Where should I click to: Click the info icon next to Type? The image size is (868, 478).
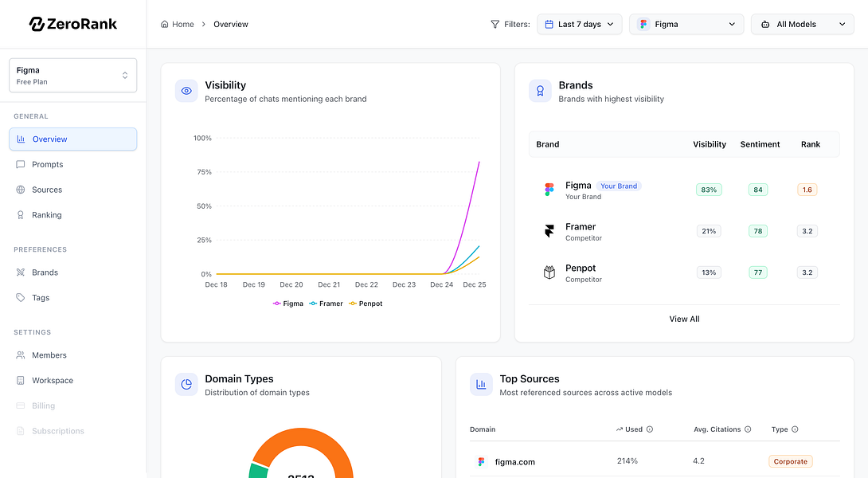click(795, 429)
